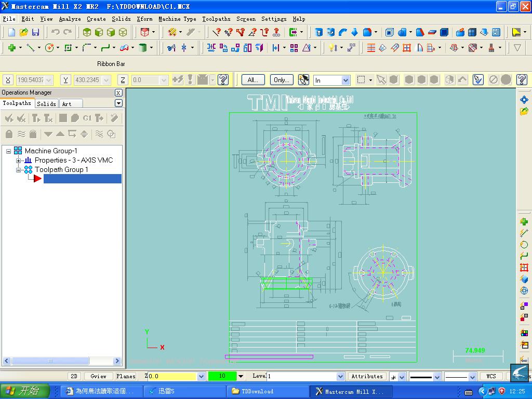
Task: Click the solid sweep icon
Action: (343, 32)
